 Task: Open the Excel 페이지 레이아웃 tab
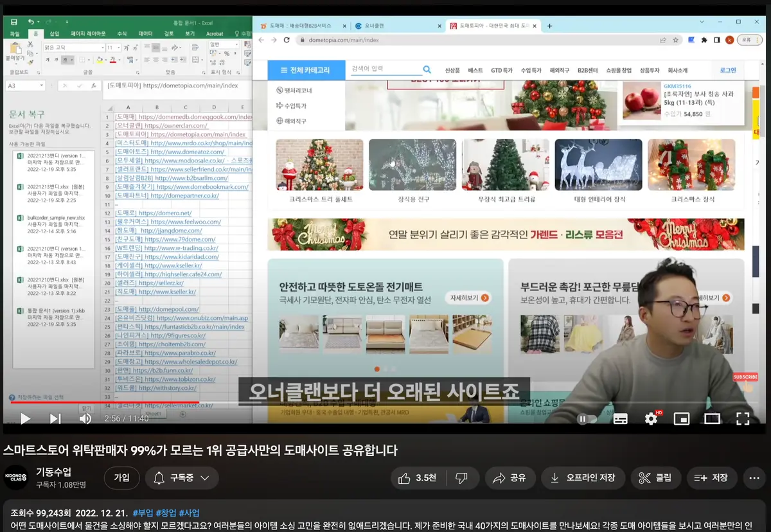(x=88, y=33)
